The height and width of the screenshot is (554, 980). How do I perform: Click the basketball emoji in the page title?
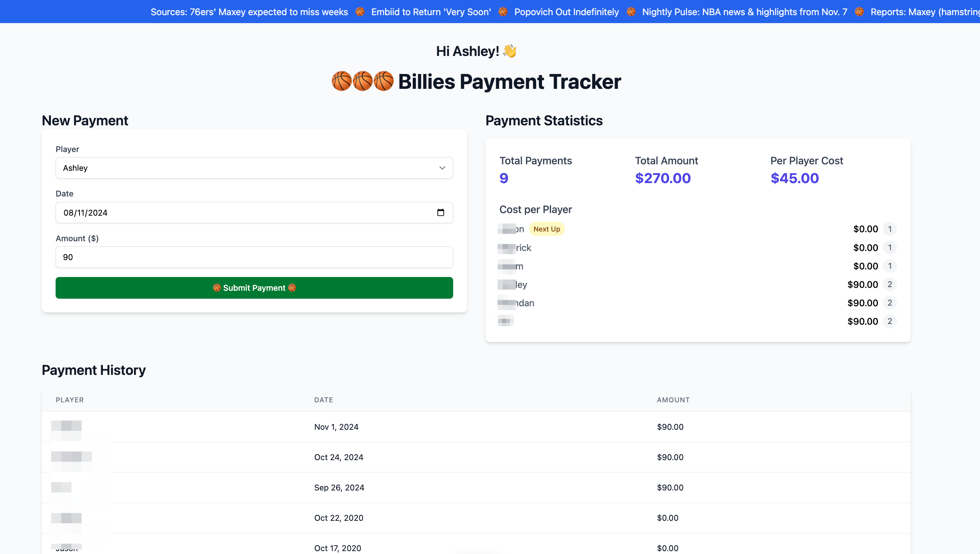[341, 81]
